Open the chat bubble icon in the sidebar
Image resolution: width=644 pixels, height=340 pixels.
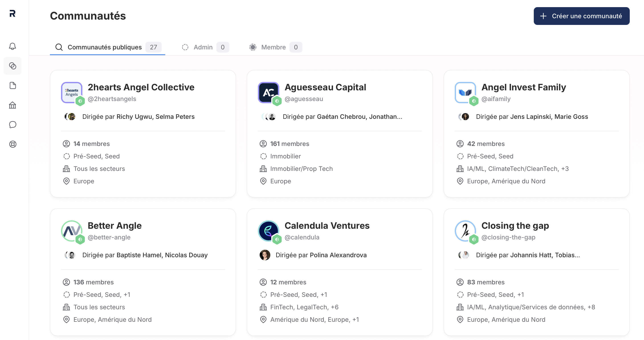tap(12, 125)
